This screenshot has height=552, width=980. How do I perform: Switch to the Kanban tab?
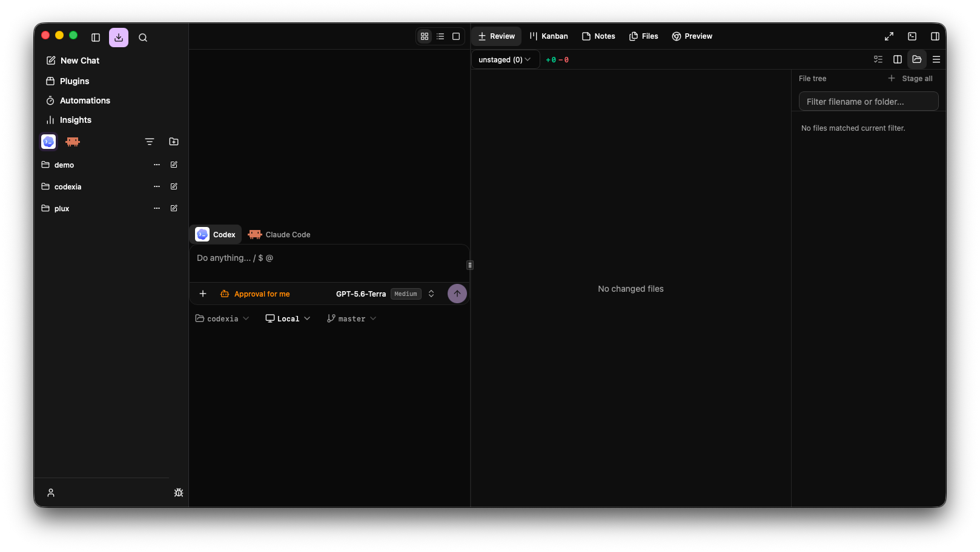[x=549, y=36]
